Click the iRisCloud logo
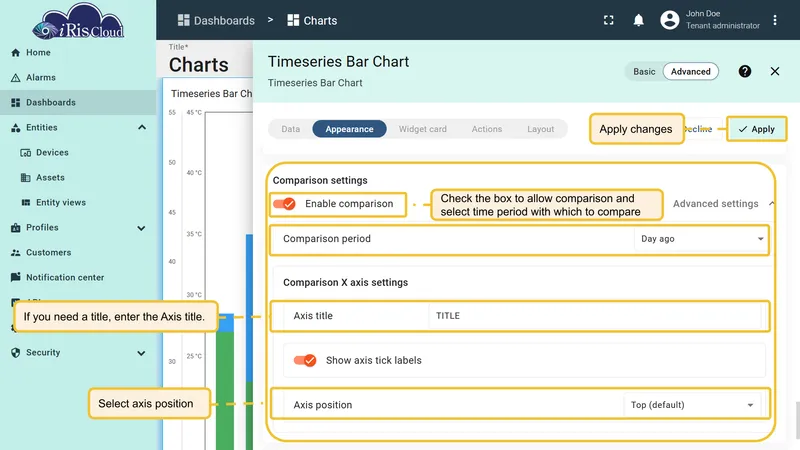Screen dimensions: 800x450 point(78,22)
